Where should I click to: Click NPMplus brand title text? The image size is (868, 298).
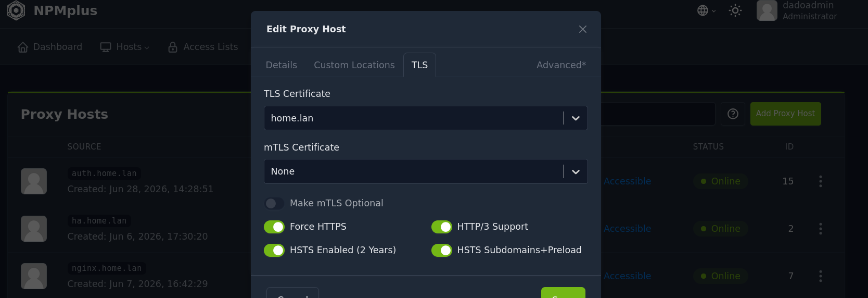tap(66, 10)
